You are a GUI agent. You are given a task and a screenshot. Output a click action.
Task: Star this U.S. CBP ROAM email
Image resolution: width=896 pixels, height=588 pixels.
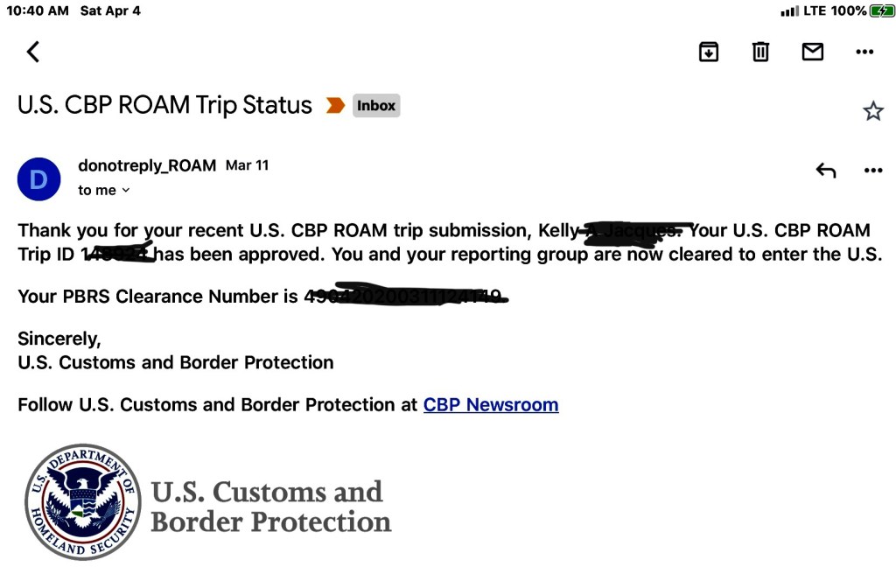[872, 111]
